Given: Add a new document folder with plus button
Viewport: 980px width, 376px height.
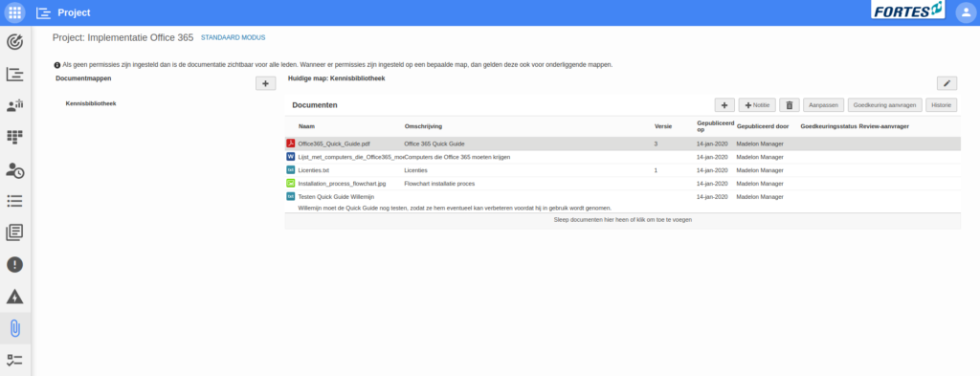Looking at the screenshot, I should 266,83.
